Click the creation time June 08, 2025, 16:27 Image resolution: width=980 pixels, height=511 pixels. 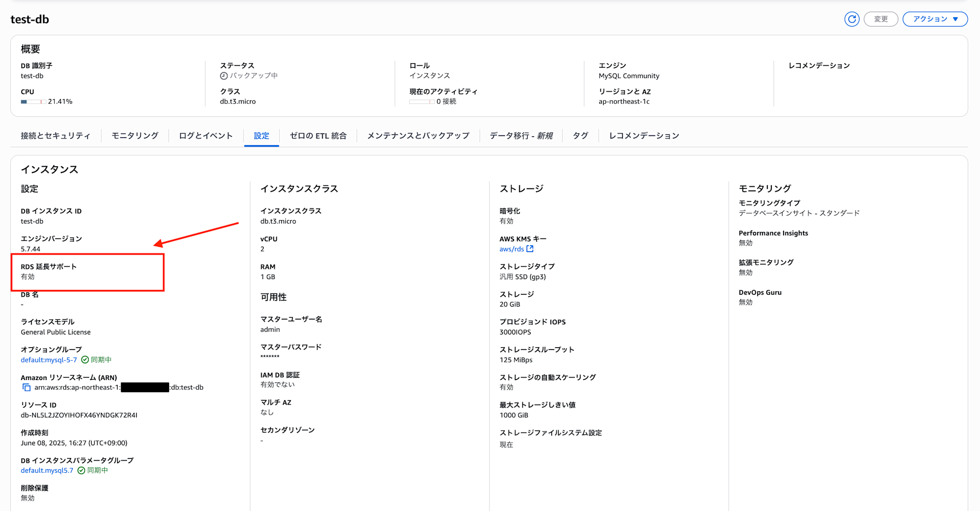(74, 443)
